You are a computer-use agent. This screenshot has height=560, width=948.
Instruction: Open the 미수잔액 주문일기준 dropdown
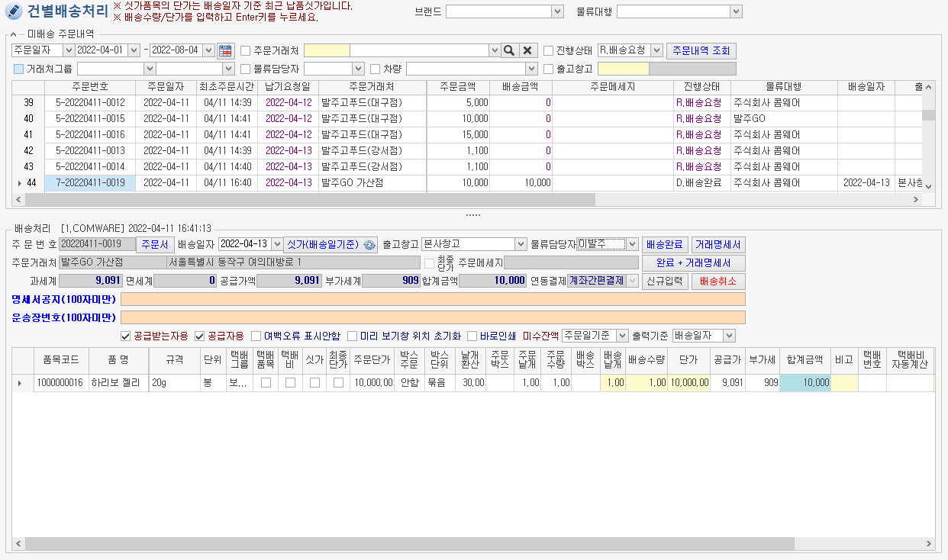622,336
